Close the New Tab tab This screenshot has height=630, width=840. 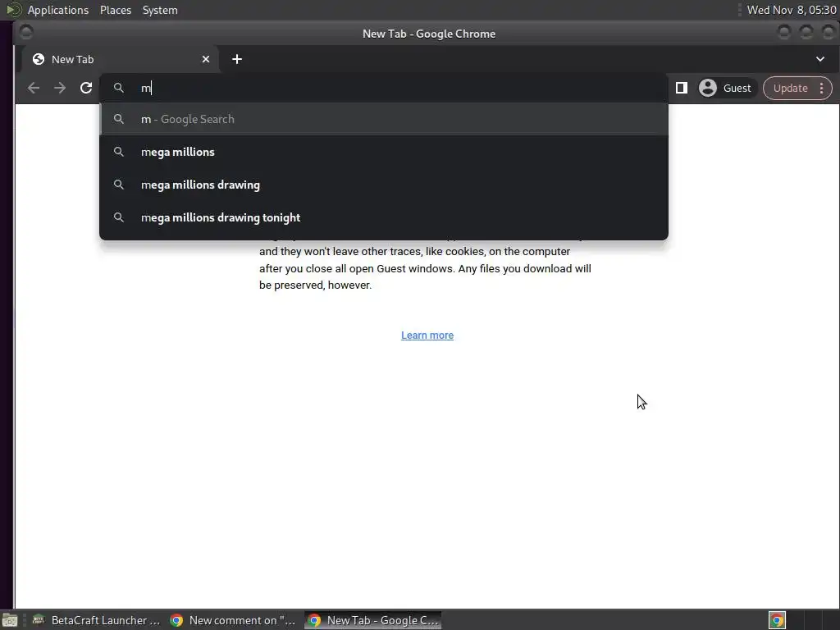tap(206, 59)
